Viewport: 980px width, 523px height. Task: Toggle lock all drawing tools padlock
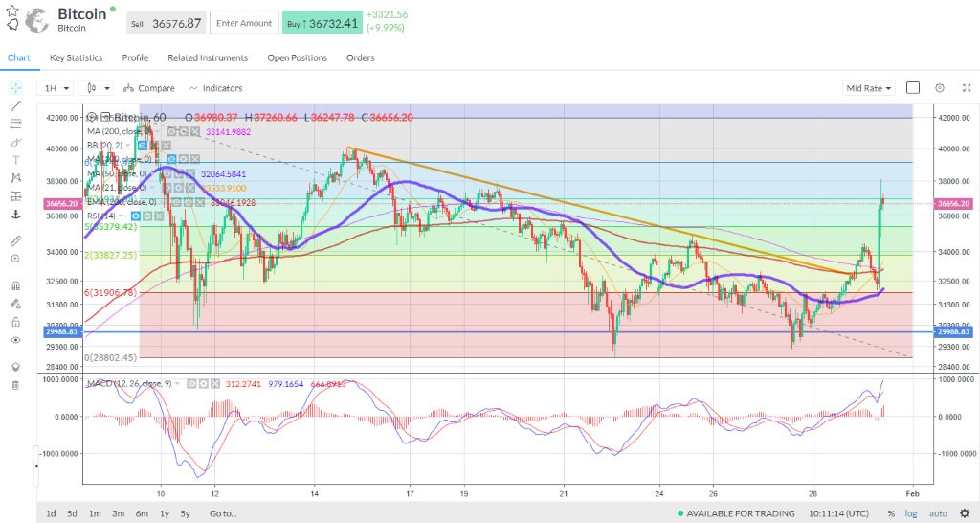point(15,322)
